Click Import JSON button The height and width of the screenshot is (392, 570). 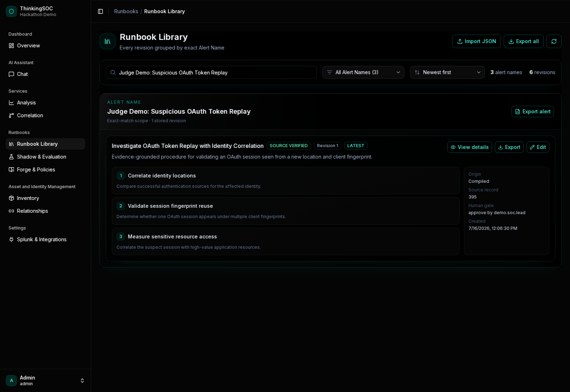pos(477,41)
